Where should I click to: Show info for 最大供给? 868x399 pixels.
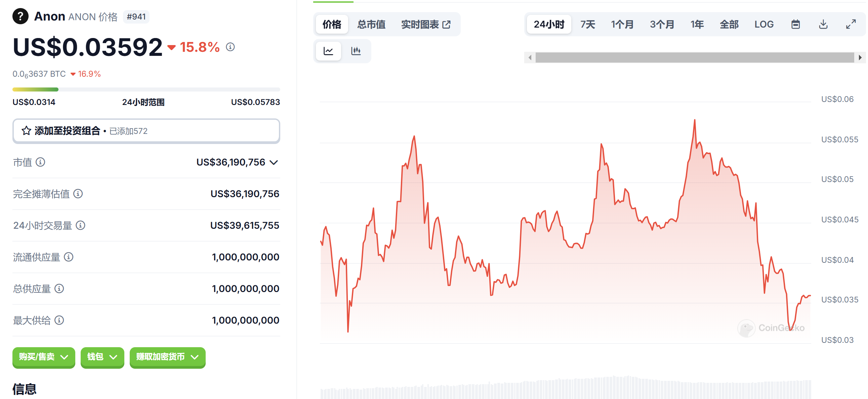tap(59, 320)
